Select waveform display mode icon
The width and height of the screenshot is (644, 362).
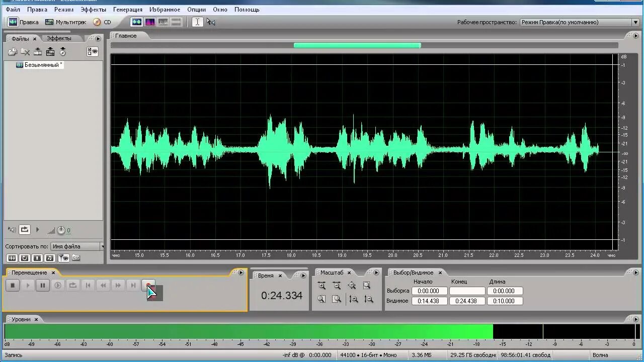coord(136,22)
